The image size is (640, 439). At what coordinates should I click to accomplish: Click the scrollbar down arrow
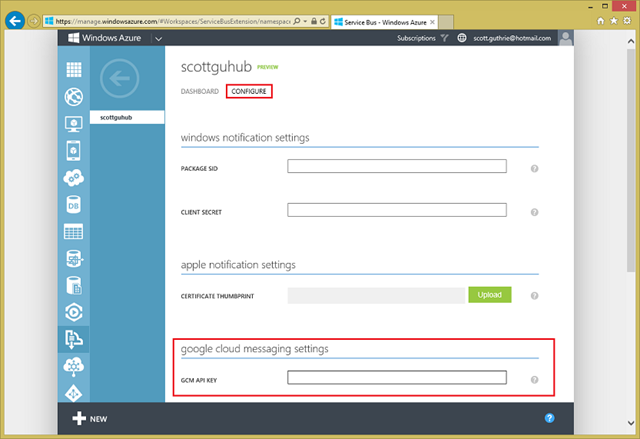[631, 423]
